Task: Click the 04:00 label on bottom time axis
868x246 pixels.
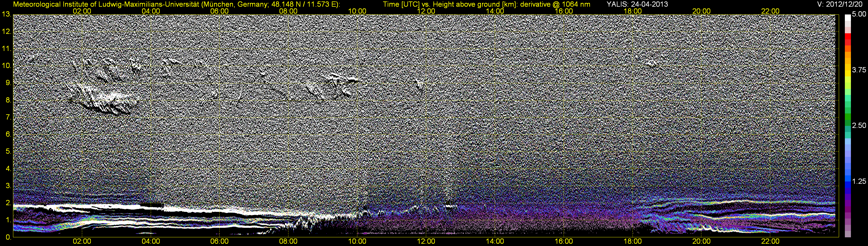Action: [x=151, y=241]
